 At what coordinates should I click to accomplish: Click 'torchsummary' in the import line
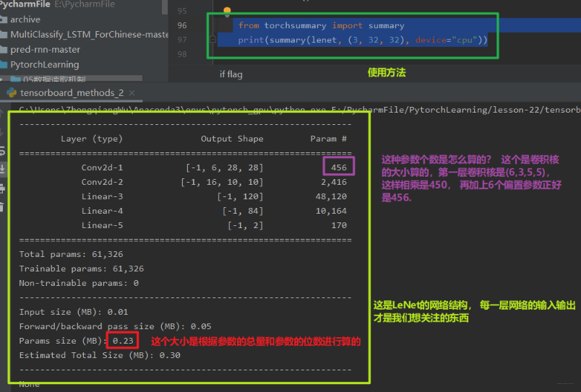click(295, 25)
